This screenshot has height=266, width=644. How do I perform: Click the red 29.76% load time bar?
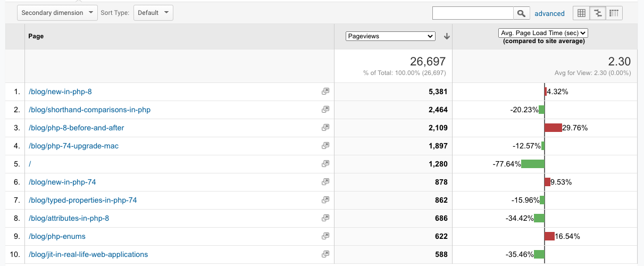pyautogui.click(x=553, y=128)
